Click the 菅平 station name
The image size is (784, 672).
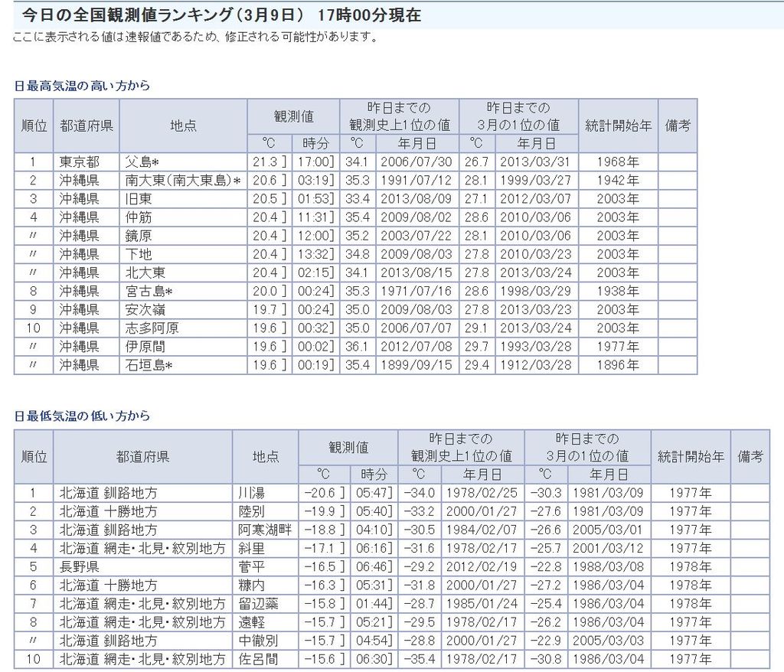253,566
